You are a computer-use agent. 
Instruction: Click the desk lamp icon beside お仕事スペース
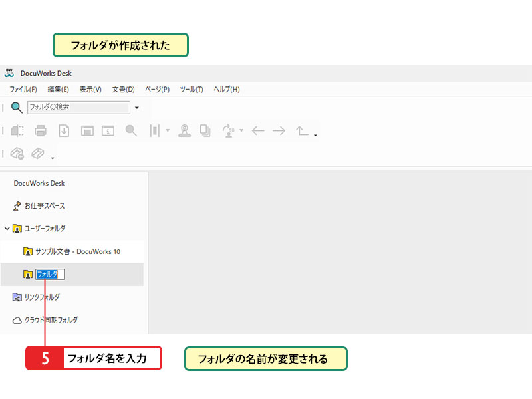pos(17,206)
